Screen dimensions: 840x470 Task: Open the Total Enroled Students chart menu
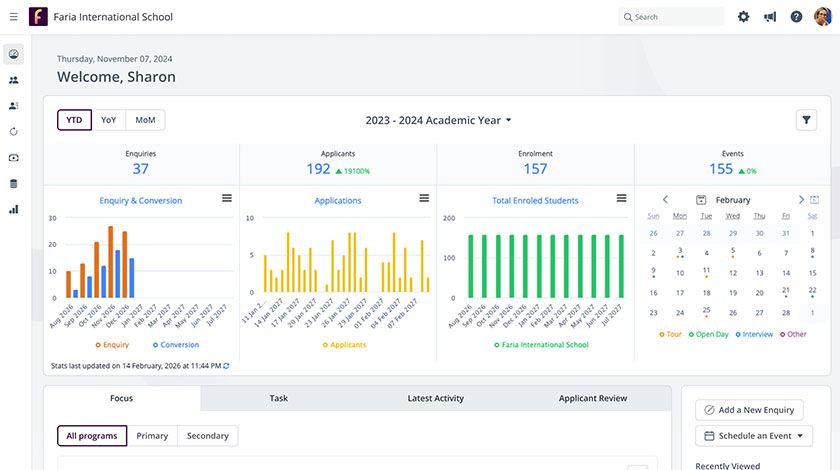(621, 198)
